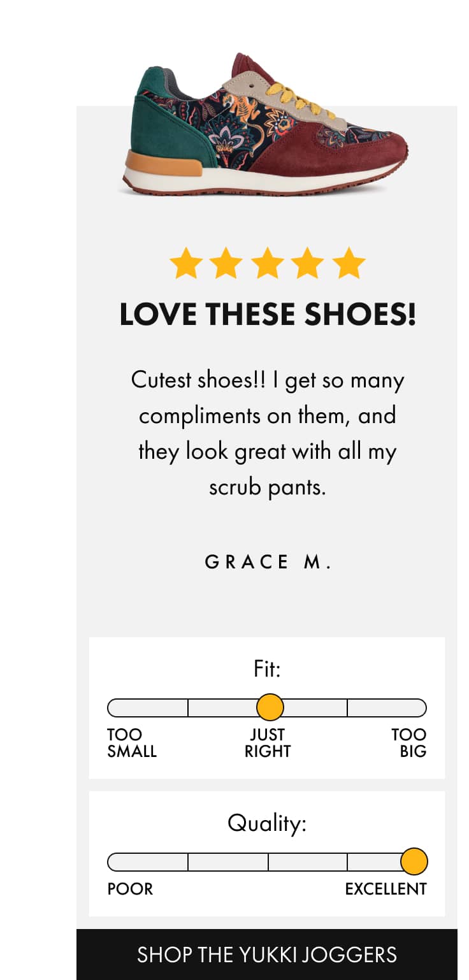The image size is (469, 980).
Task: Click the yellow Quality slider handle
Action: click(414, 861)
